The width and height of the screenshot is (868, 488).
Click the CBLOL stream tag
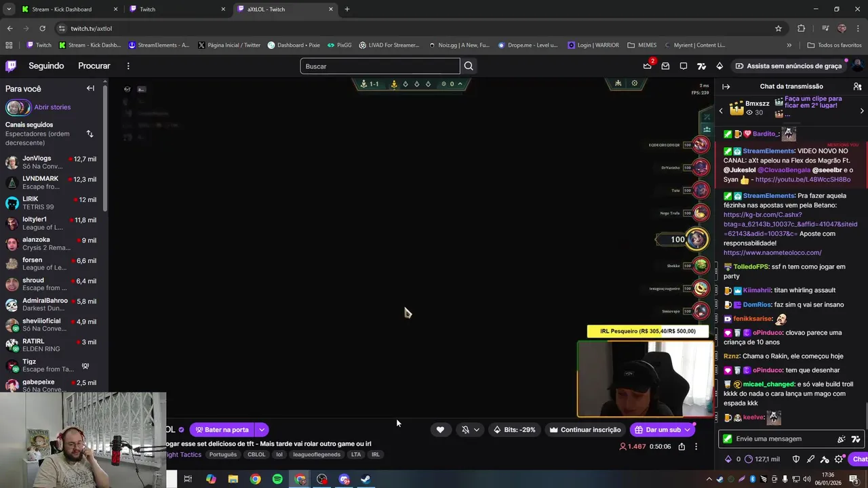(256, 455)
